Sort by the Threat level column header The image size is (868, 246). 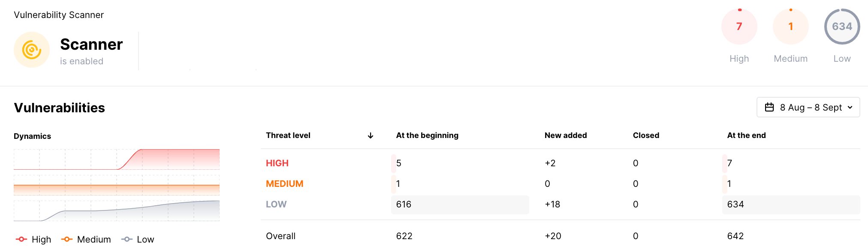pos(288,135)
